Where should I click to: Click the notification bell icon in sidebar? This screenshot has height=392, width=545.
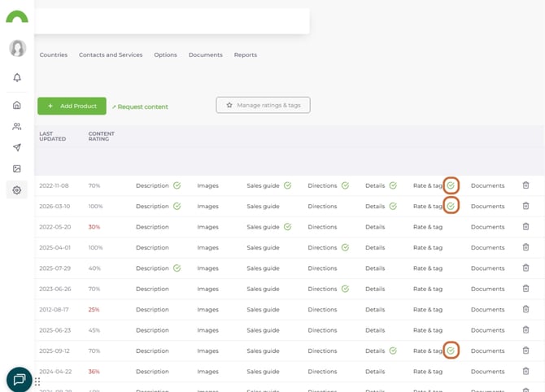click(x=17, y=77)
